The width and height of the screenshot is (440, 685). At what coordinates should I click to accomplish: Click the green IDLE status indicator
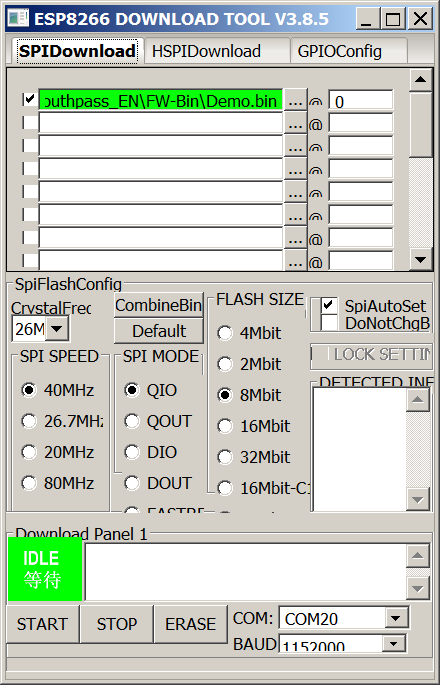pyautogui.click(x=45, y=568)
